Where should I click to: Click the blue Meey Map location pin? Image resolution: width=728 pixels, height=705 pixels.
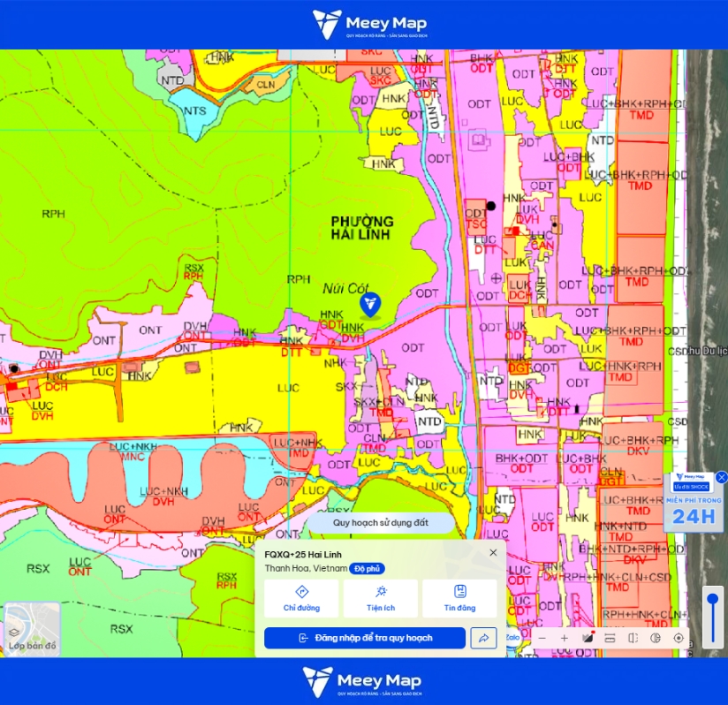370,305
